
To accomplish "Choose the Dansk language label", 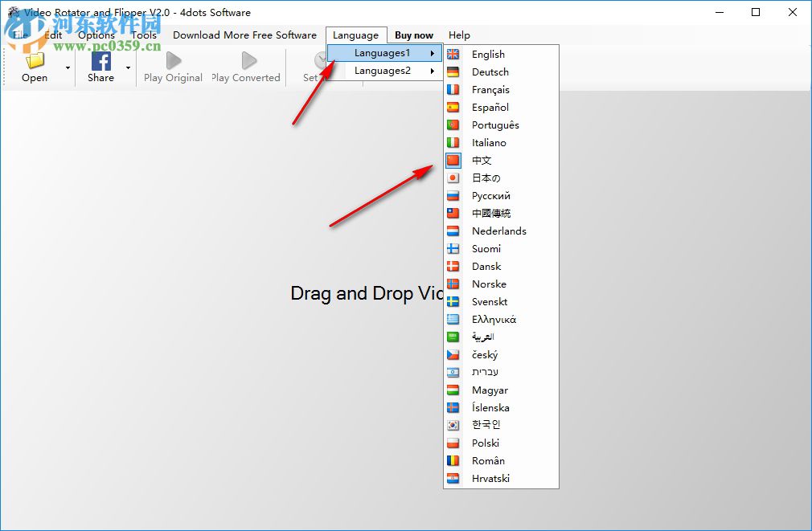I will click(486, 266).
